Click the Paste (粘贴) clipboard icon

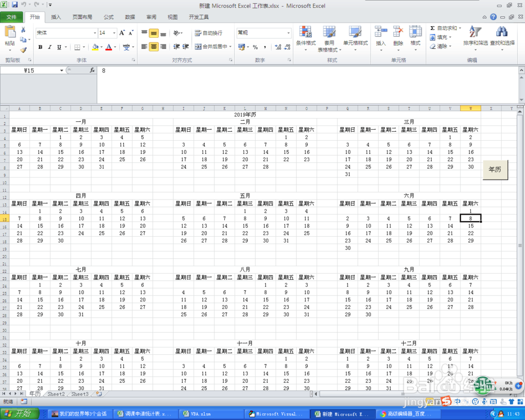pos(10,33)
